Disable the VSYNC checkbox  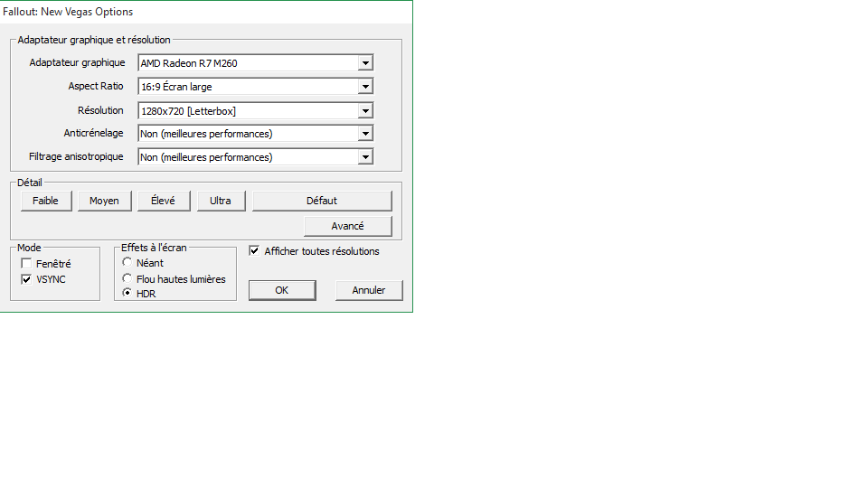[x=26, y=279]
